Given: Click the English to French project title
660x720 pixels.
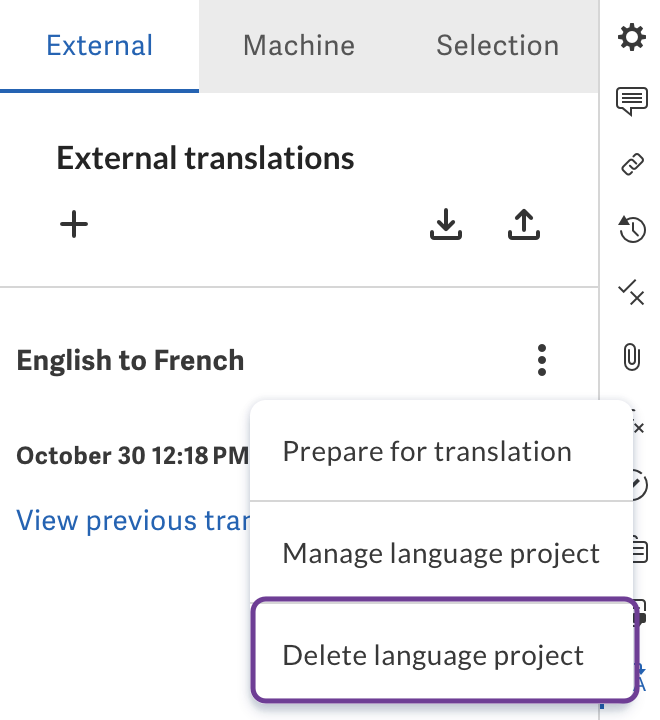Looking at the screenshot, I should 130,360.
